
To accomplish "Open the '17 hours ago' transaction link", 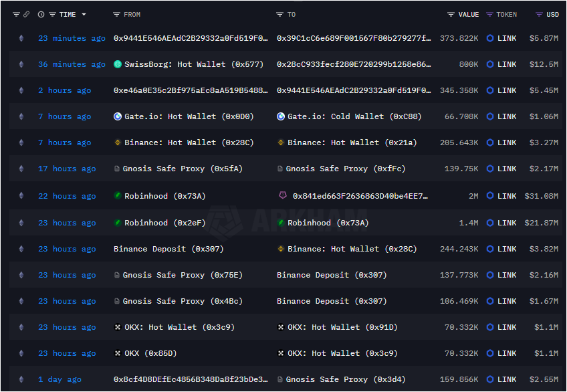I will coord(68,169).
